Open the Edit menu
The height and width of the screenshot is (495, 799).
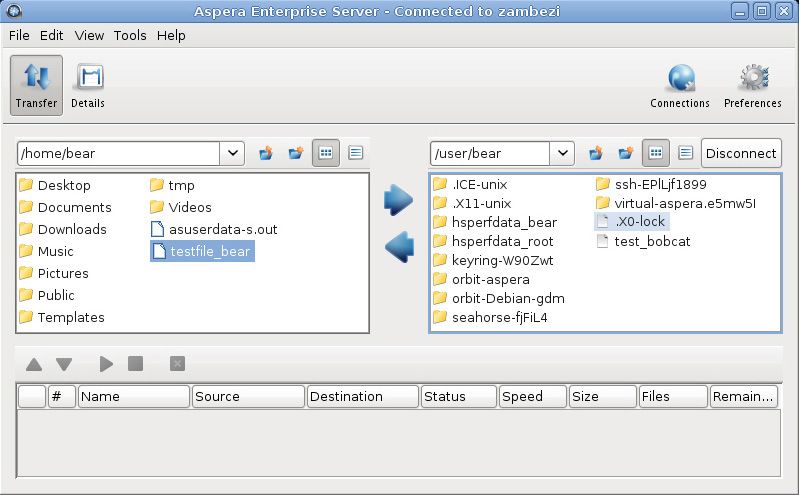[x=51, y=36]
